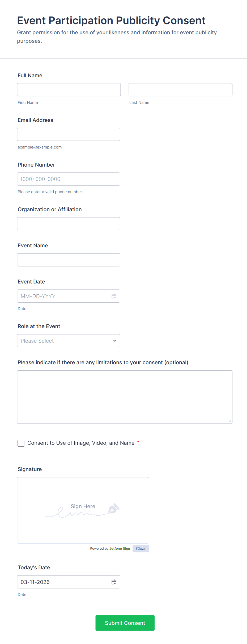Click the Phone Number input field
This screenshot has height=644, width=247.
coord(69,179)
